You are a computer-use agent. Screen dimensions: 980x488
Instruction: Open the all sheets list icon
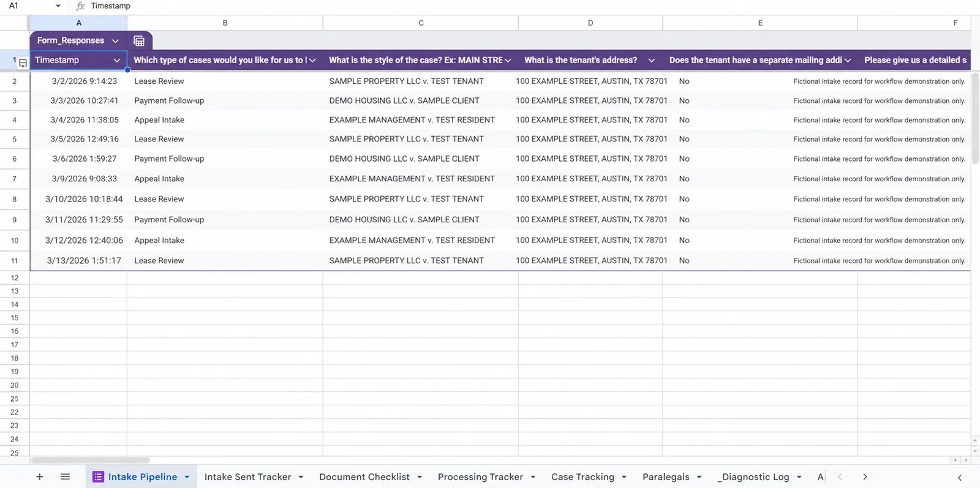click(66, 477)
